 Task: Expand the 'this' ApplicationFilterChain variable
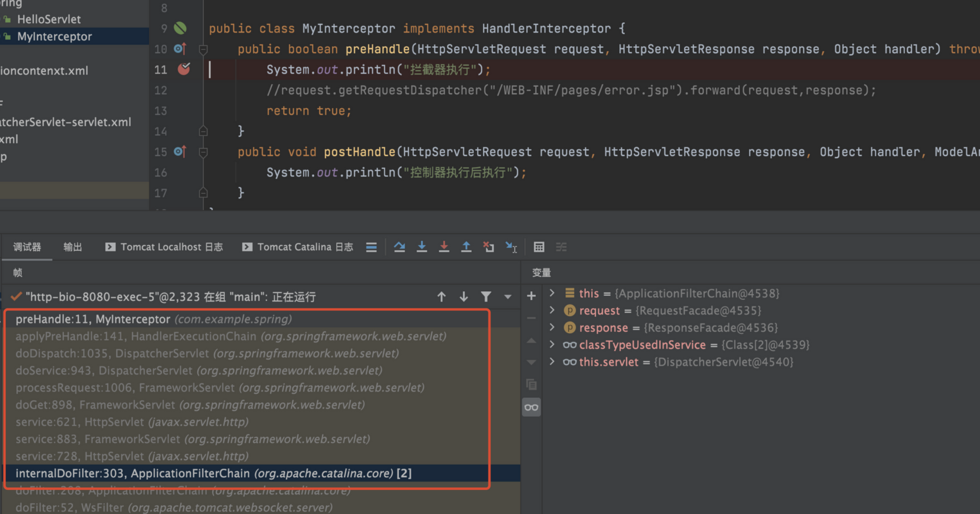point(552,293)
